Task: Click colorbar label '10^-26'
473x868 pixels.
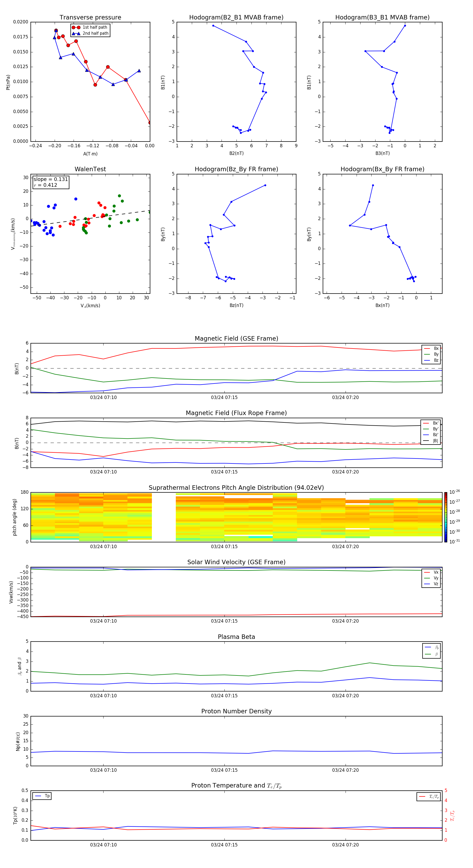Action: 455,492
